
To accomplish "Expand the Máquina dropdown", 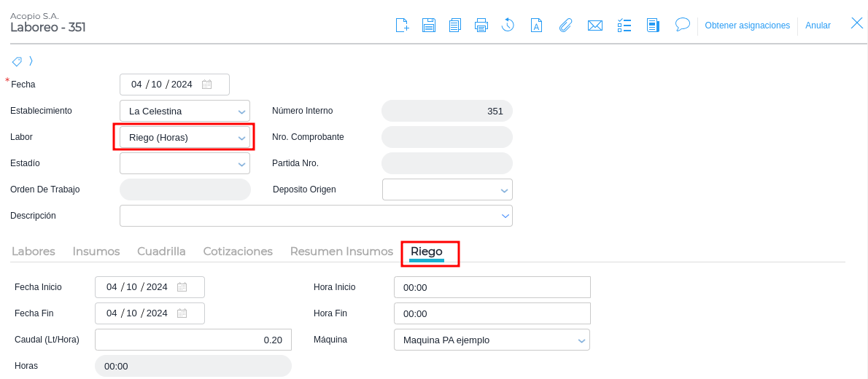I will click(x=581, y=340).
